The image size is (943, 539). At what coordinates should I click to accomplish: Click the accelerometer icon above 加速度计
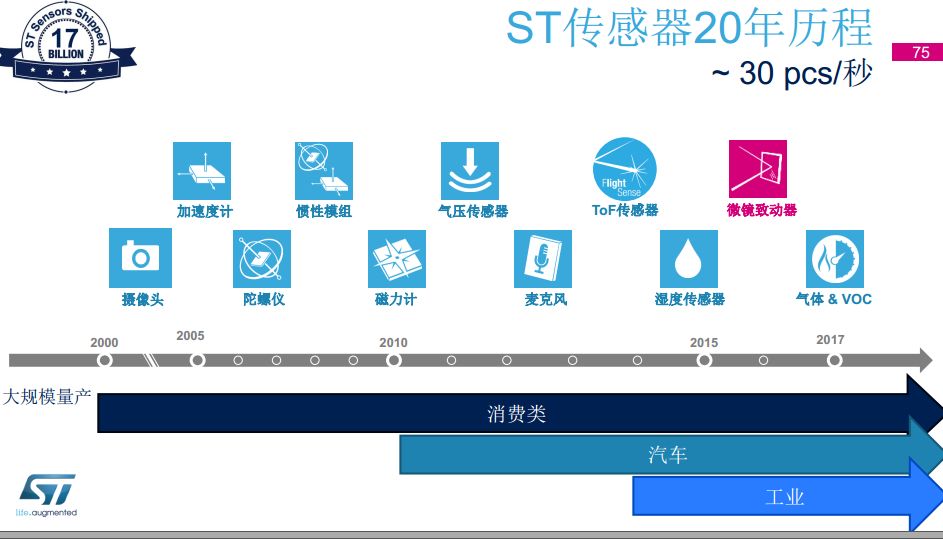pyautogui.click(x=201, y=171)
